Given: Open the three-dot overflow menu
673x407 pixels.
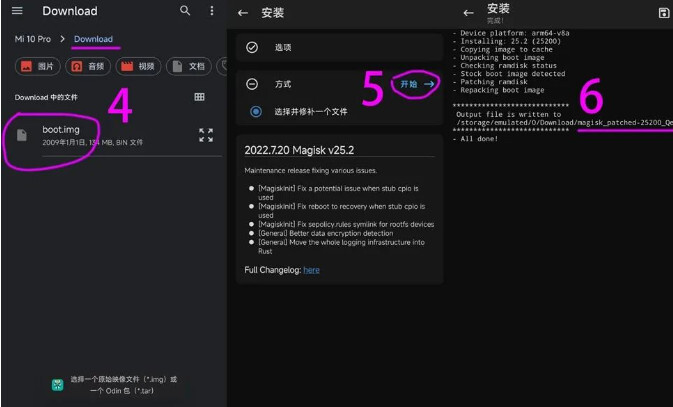Looking at the screenshot, I should (211, 11).
